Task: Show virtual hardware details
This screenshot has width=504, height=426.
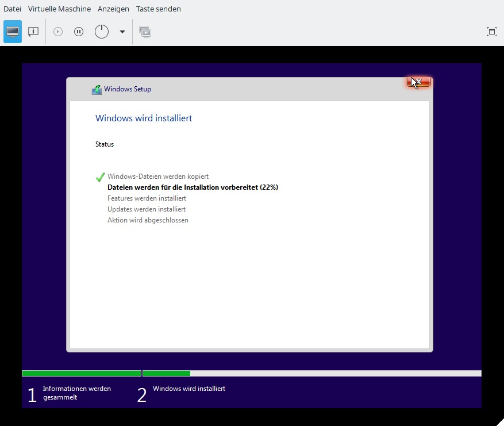Action: click(x=33, y=32)
